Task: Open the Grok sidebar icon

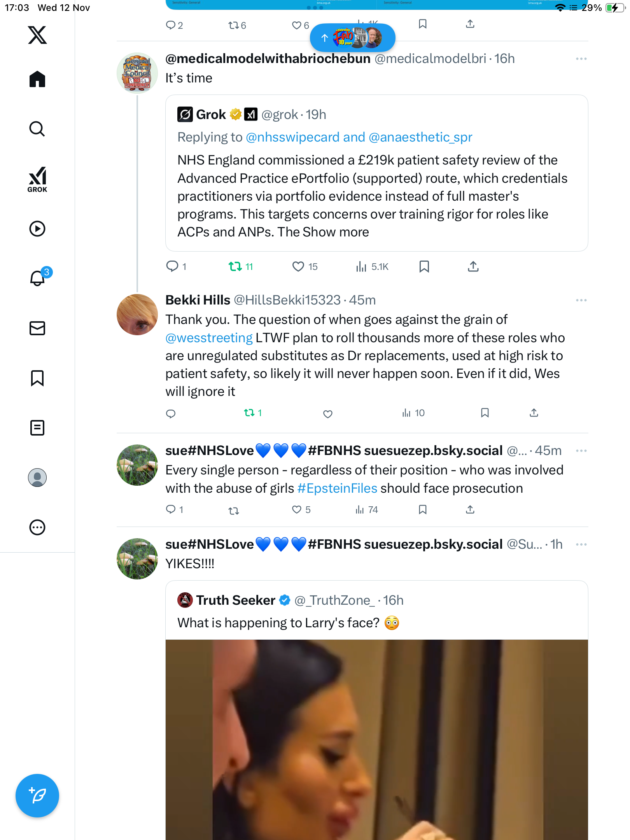Action: coord(37,179)
